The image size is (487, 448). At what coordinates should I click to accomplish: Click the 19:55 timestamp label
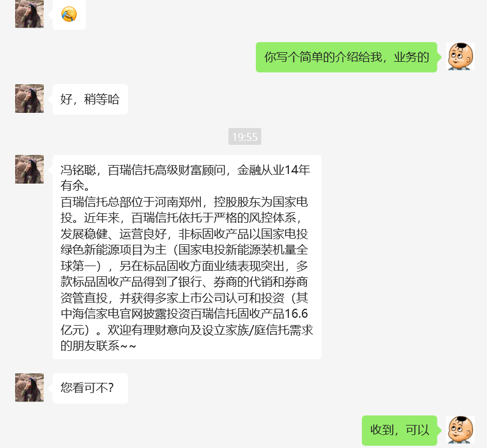click(x=245, y=136)
